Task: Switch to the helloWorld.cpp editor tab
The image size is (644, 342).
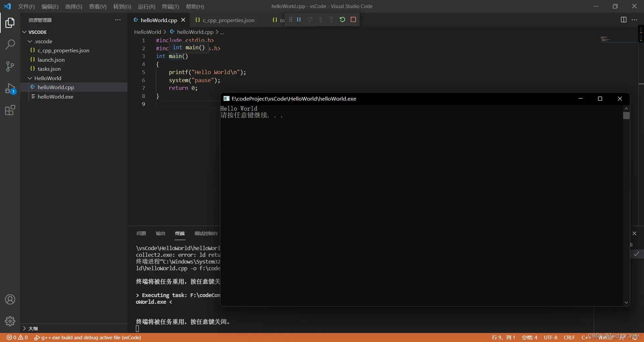Action: pos(159,20)
